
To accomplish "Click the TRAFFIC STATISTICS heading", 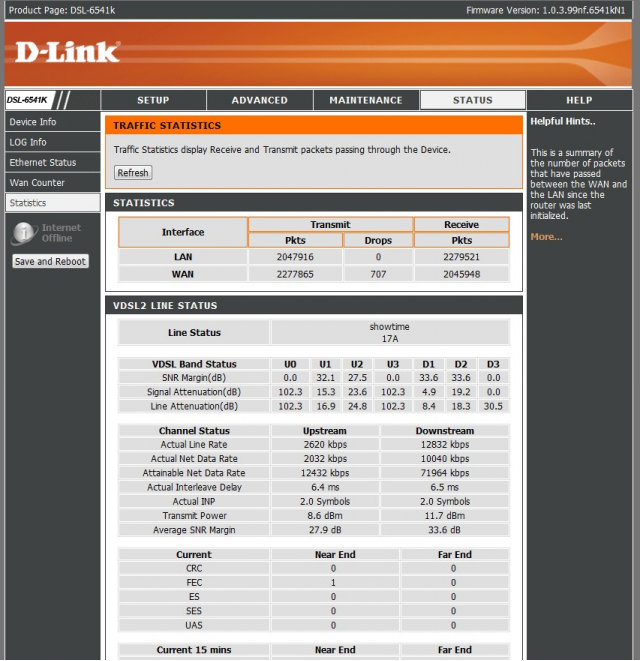I will 167,126.
